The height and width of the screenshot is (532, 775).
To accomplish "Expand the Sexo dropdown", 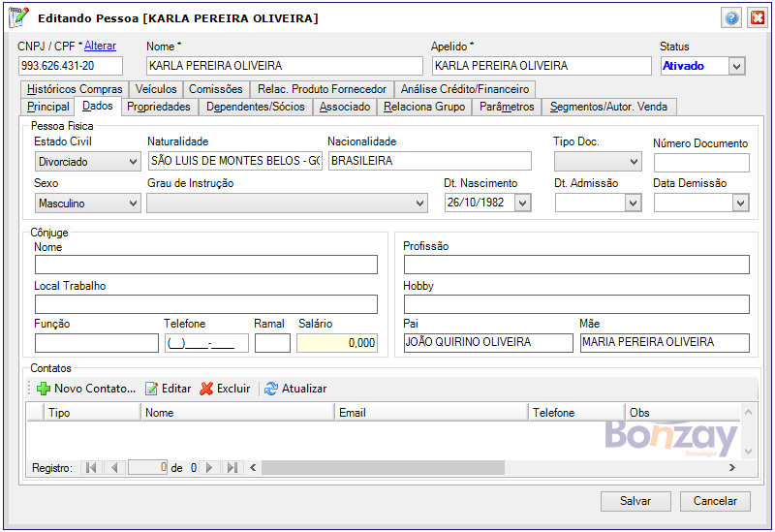I will pyautogui.click(x=133, y=203).
